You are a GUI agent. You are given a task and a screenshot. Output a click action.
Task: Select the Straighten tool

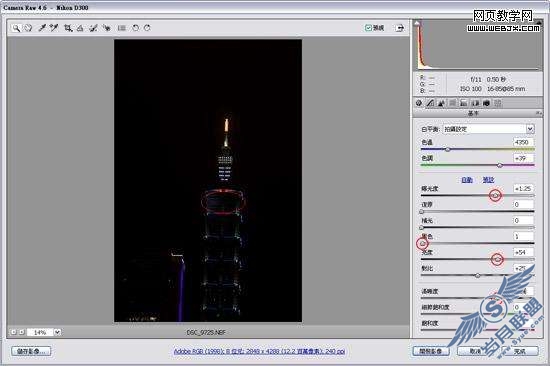[x=80, y=28]
